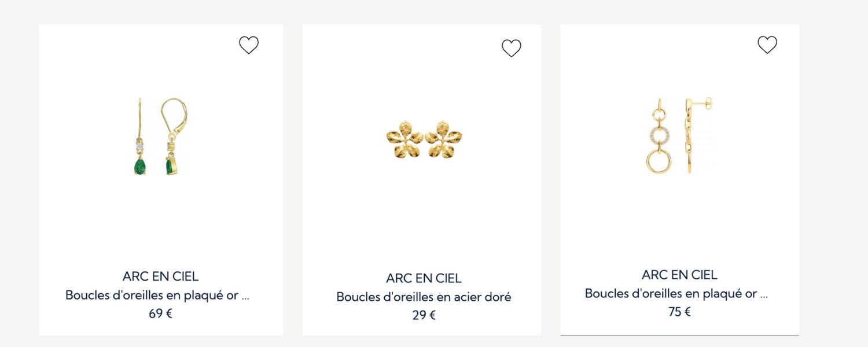Click the right-hand golden flower earring
Viewport: 868px width, 347px height.
pyautogui.click(x=443, y=139)
